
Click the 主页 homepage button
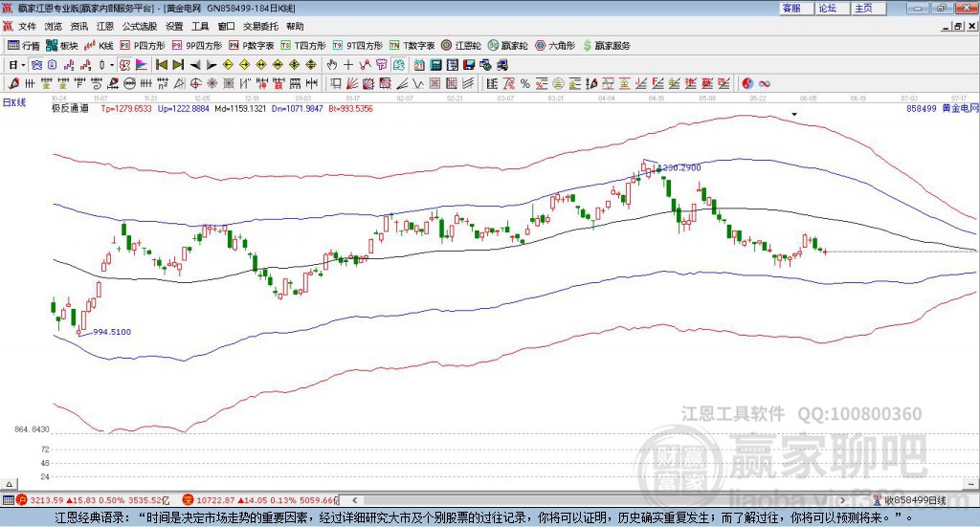869,8
